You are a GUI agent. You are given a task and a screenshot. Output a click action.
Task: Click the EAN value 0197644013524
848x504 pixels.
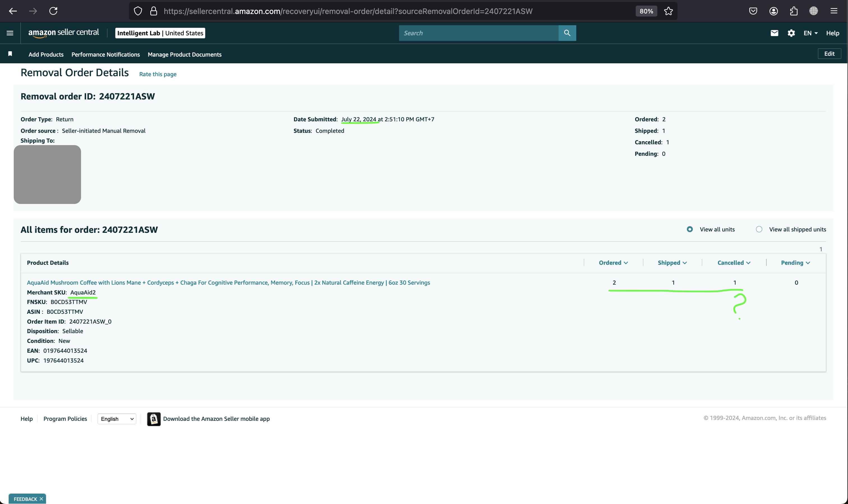[x=65, y=350]
